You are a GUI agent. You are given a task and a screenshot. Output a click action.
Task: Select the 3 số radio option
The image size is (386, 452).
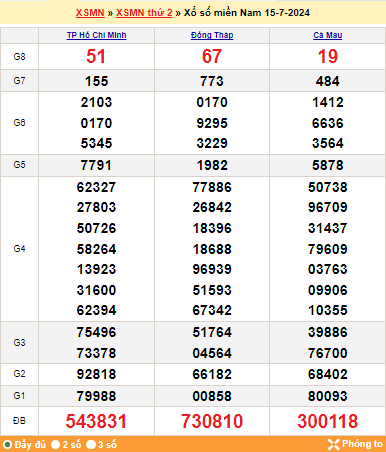91,445
